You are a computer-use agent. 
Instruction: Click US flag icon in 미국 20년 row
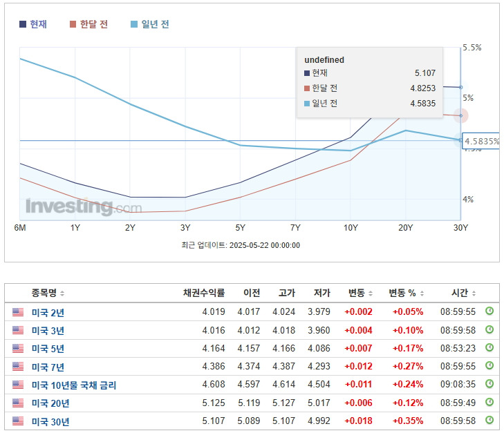[18, 403]
